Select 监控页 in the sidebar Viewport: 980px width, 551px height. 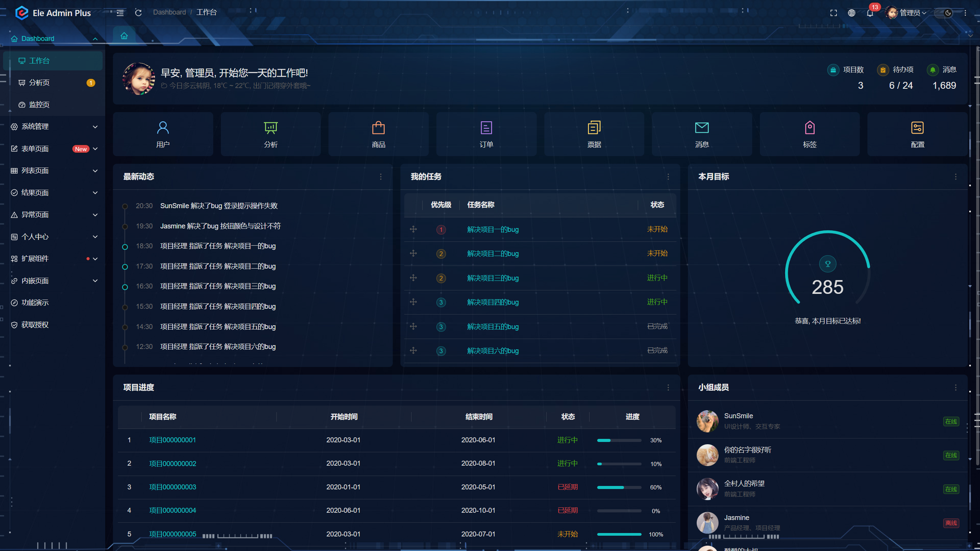tap(39, 105)
